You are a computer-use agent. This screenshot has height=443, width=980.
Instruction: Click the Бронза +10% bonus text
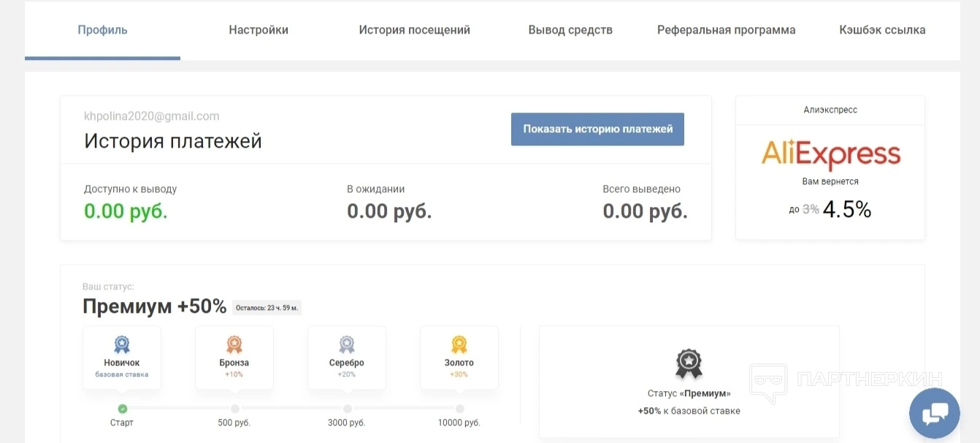point(234,374)
